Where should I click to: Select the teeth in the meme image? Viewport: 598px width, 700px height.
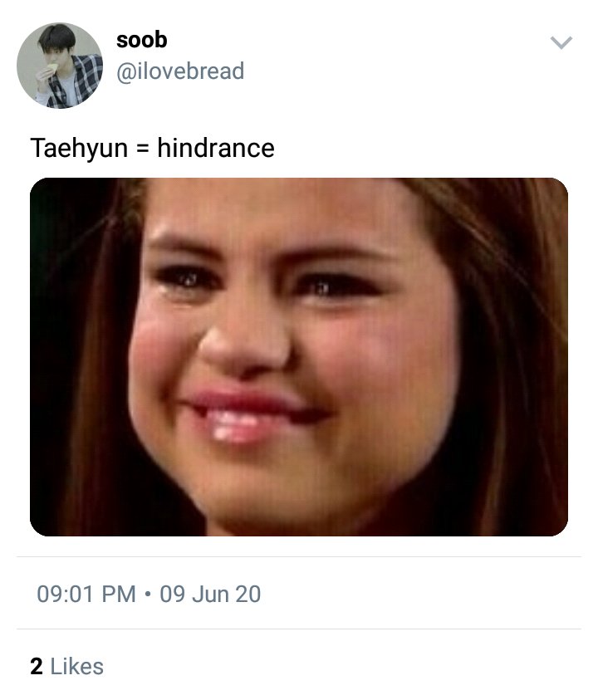tap(233, 425)
